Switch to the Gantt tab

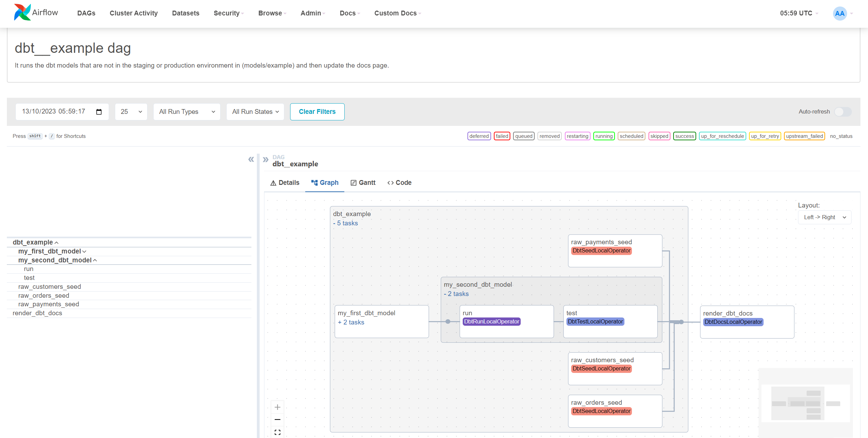pyautogui.click(x=363, y=183)
